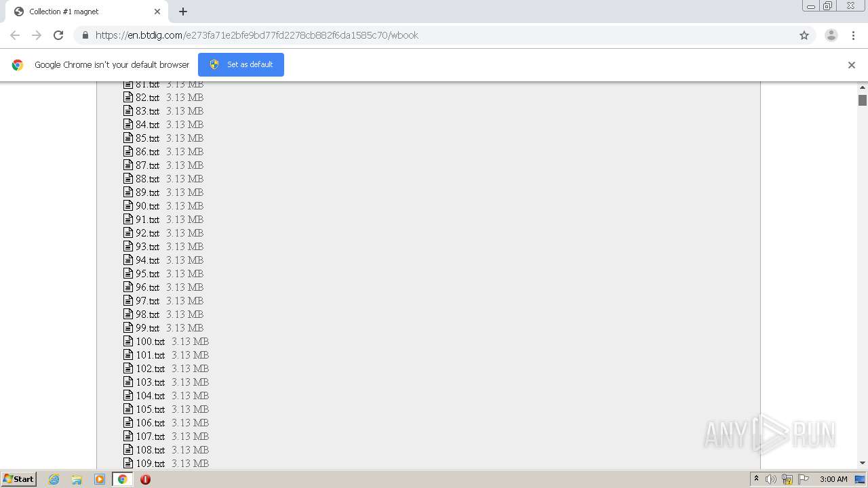This screenshot has height=488, width=868.
Task: Click the Action Center flag icon
Action: (x=804, y=479)
